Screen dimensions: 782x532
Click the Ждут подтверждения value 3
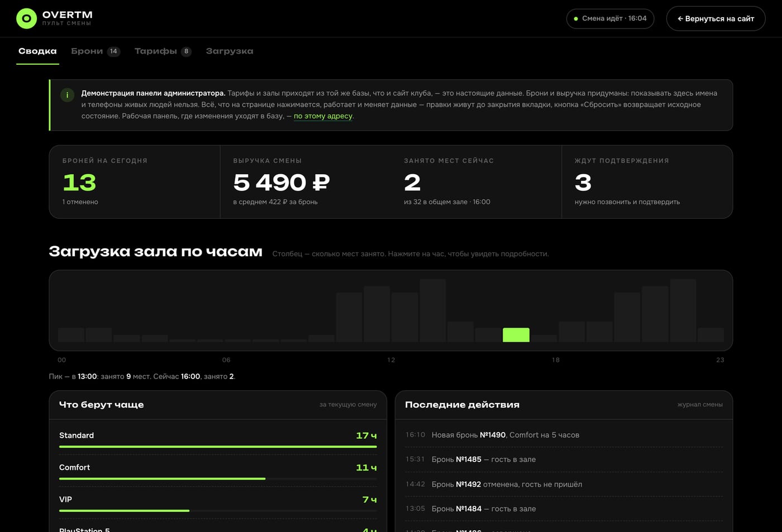click(583, 183)
